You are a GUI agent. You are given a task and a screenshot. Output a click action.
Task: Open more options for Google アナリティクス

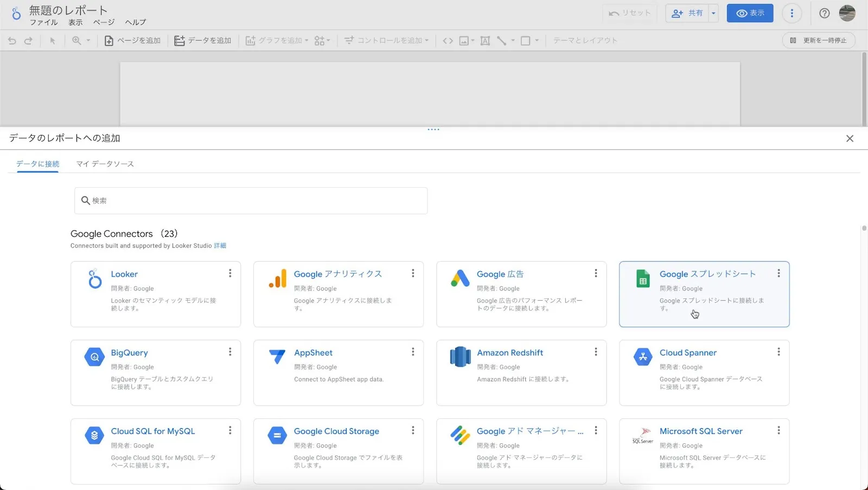[x=413, y=273]
